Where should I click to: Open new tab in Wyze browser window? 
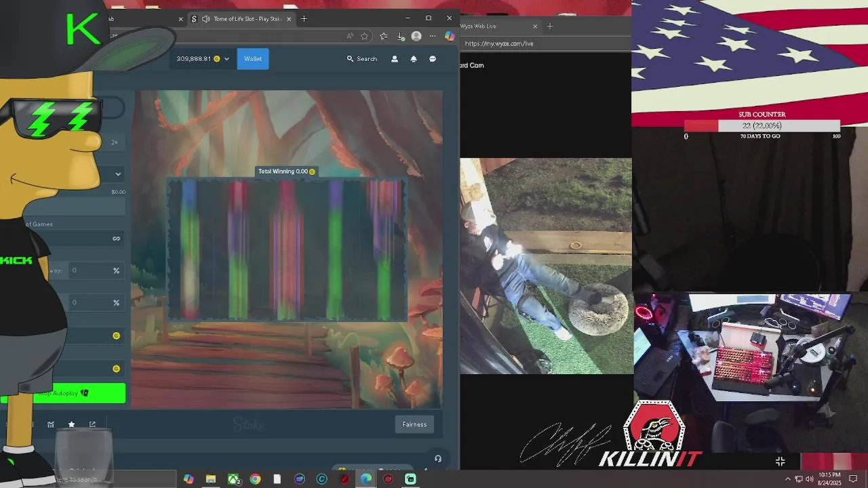coord(550,26)
